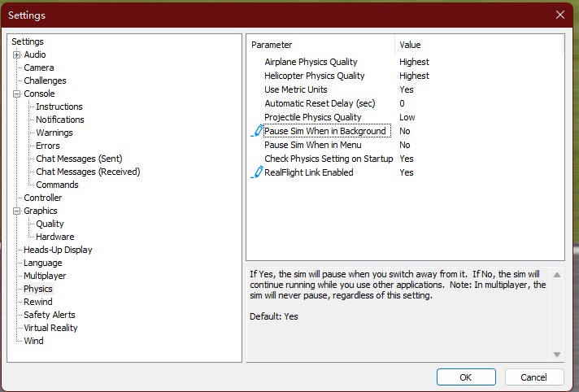579x392 pixels.
Task: Click the description scrollbar down arrow
Action: point(557,355)
